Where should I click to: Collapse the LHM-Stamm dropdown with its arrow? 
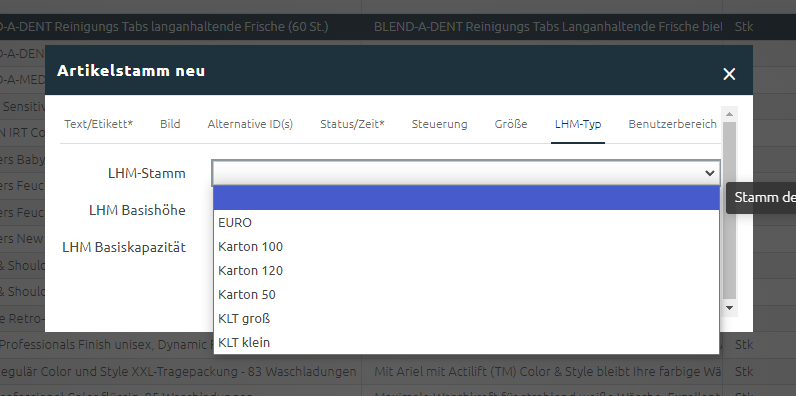click(x=709, y=174)
